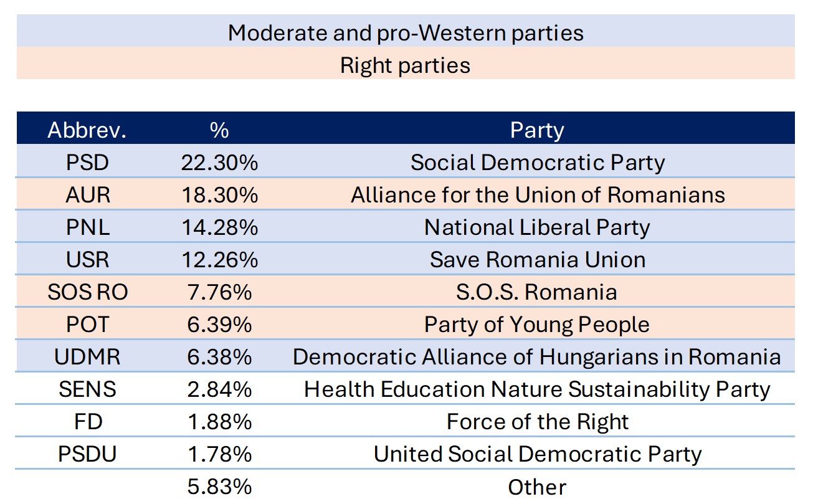Viewport: 813px width, 504px height.
Task: Click the AUR abbreviation cell
Action: click(x=87, y=195)
